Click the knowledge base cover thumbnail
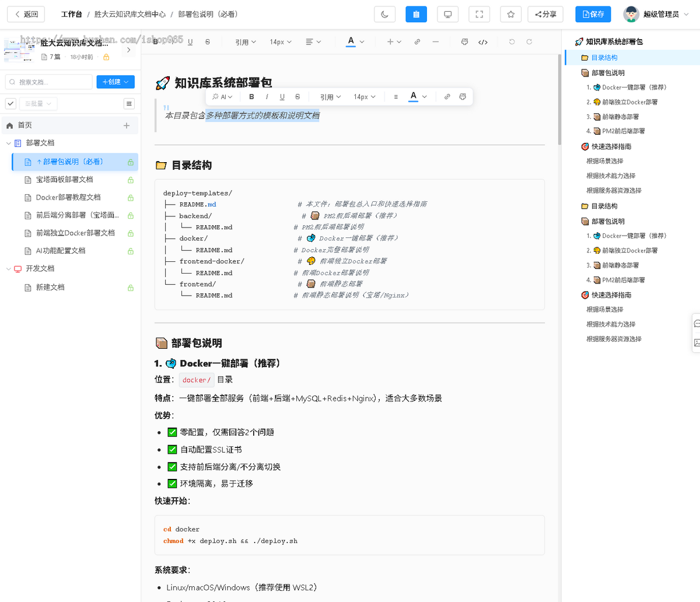 (x=20, y=50)
